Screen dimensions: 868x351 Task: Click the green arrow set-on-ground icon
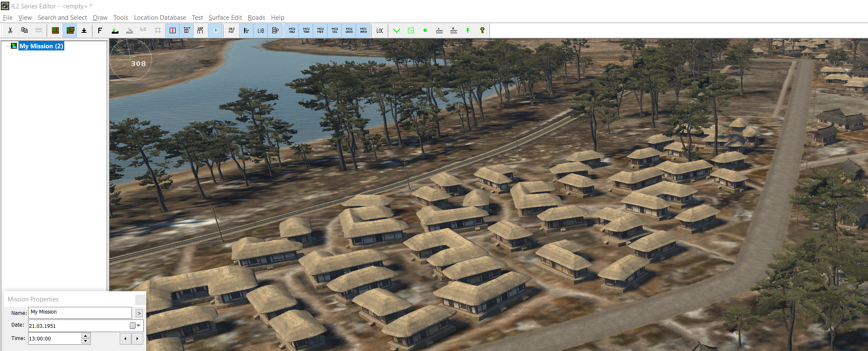[x=115, y=30]
